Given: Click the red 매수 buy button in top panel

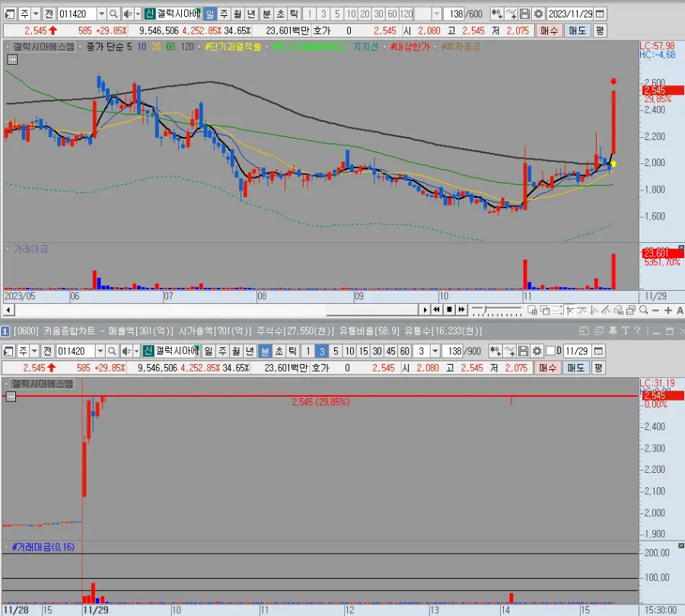Looking at the screenshot, I should [x=549, y=30].
